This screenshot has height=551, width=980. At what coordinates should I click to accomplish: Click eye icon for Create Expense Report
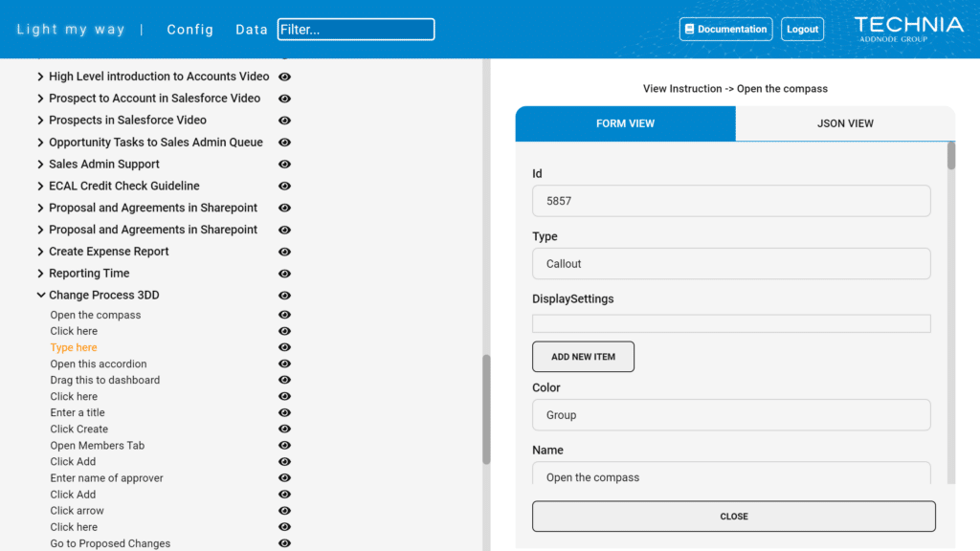tap(284, 252)
